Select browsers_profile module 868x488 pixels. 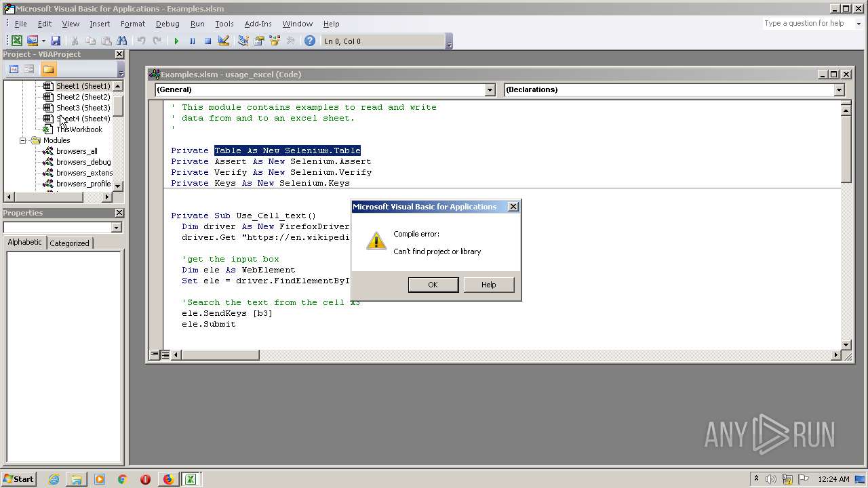pos(83,184)
